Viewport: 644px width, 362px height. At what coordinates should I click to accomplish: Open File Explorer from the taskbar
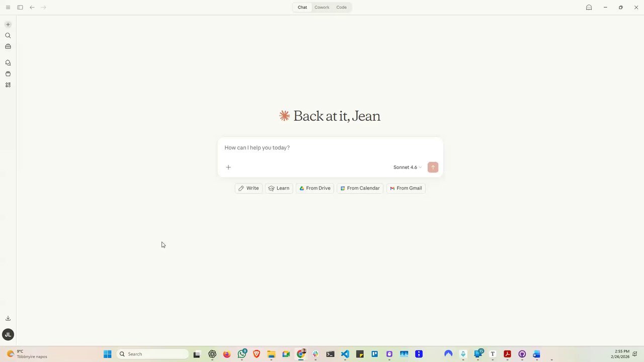[271, 354]
